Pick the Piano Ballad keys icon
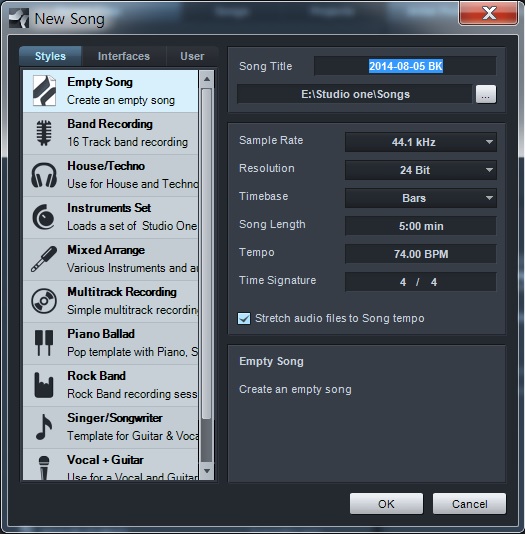Viewport: 525px width, 537px height. point(44,343)
